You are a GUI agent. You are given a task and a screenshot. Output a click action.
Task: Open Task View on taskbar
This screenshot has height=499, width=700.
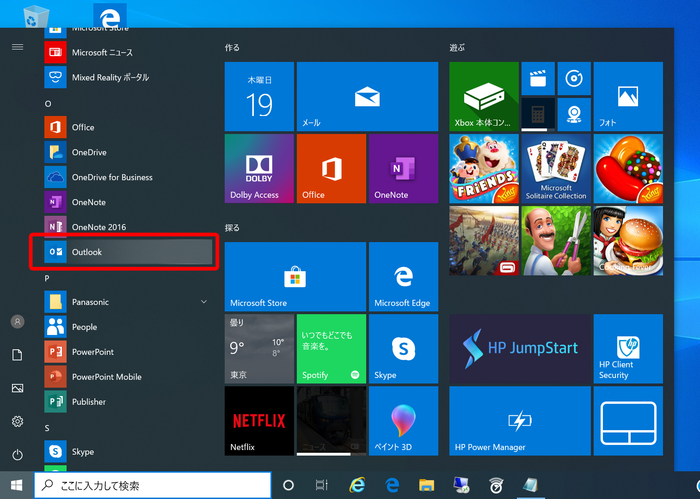tap(321, 485)
